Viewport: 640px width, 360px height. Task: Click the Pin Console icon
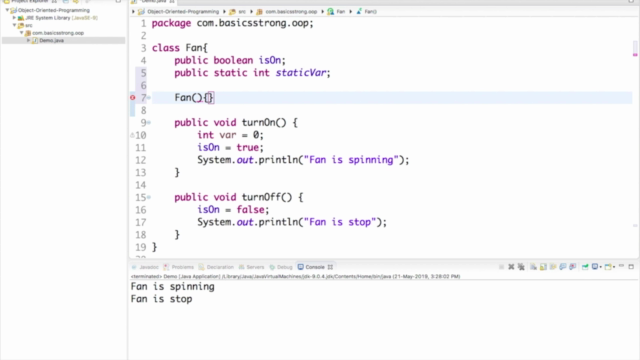tap(585, 267)
